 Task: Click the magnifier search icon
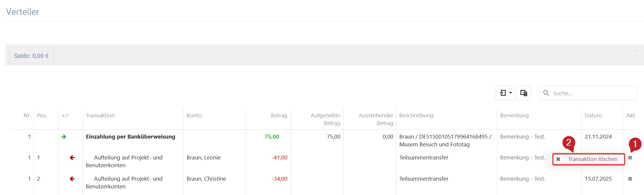click(x=546, y=93)
